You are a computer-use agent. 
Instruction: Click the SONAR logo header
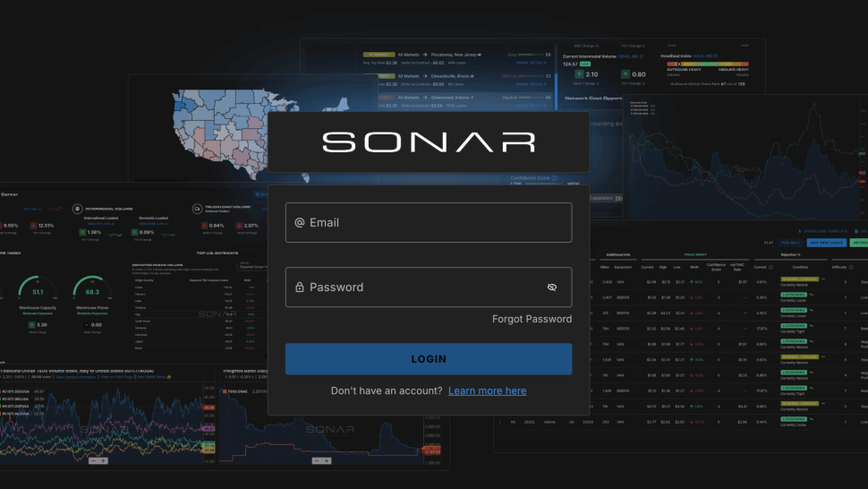coord(429,142)
